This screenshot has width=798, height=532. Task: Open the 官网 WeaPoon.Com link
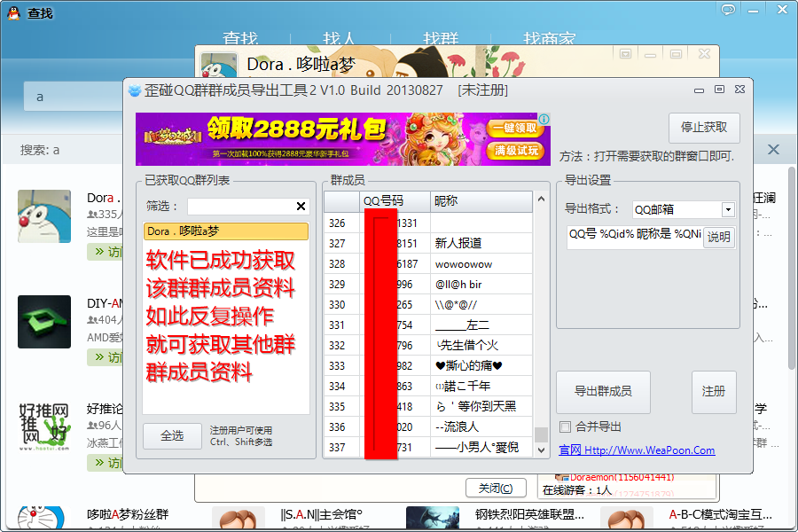tap(638, 450)
